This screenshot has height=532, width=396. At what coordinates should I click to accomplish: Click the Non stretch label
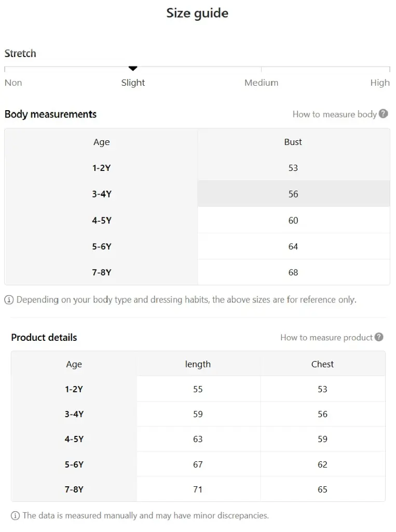(x=13, y=83)
